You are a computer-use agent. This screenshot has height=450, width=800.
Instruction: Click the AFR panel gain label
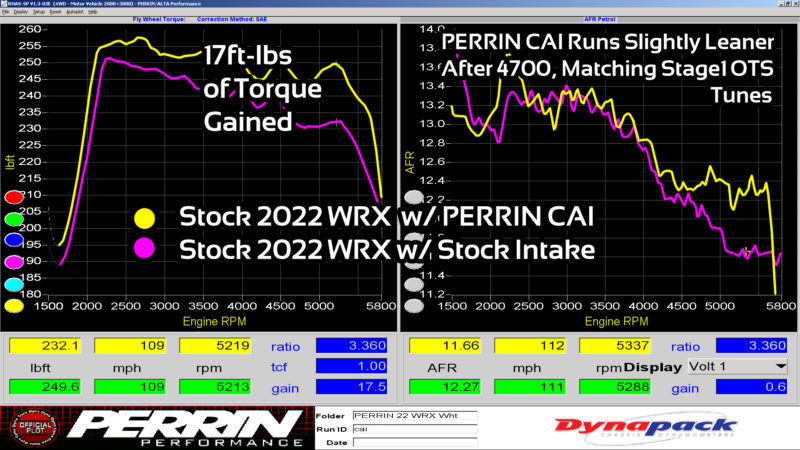click(x=685, y=388)
